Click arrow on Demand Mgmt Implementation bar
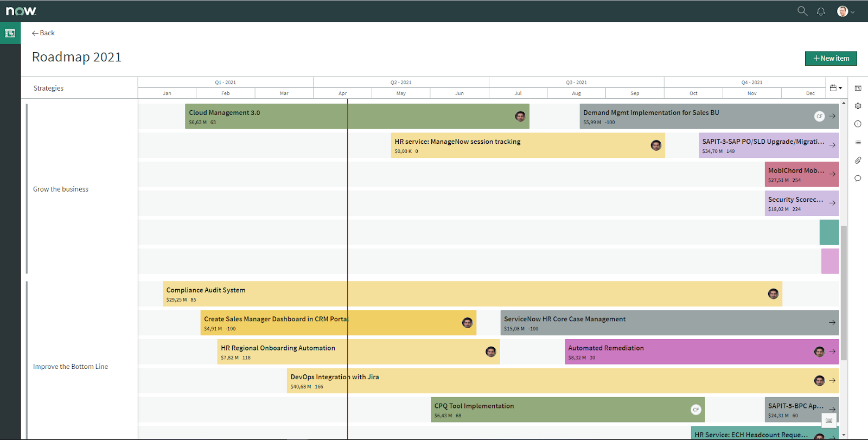The width and height of the screenshot is (868, 440). [832, 116]
